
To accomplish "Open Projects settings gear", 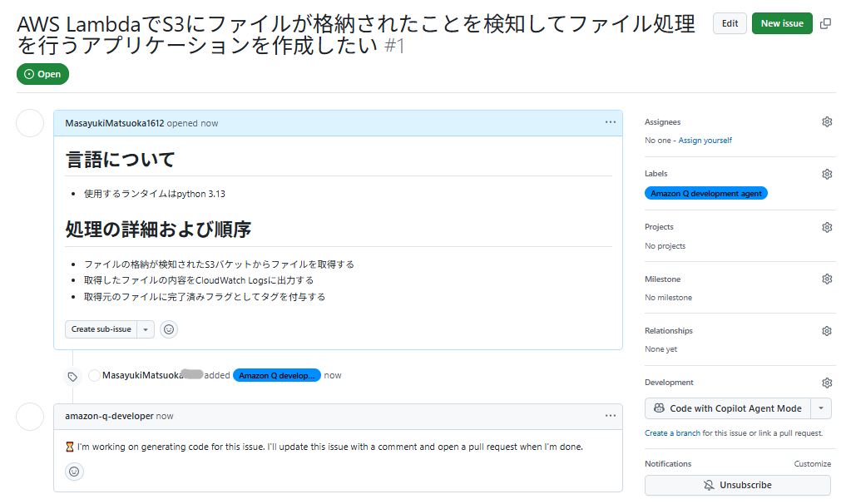I will (827, 227).
